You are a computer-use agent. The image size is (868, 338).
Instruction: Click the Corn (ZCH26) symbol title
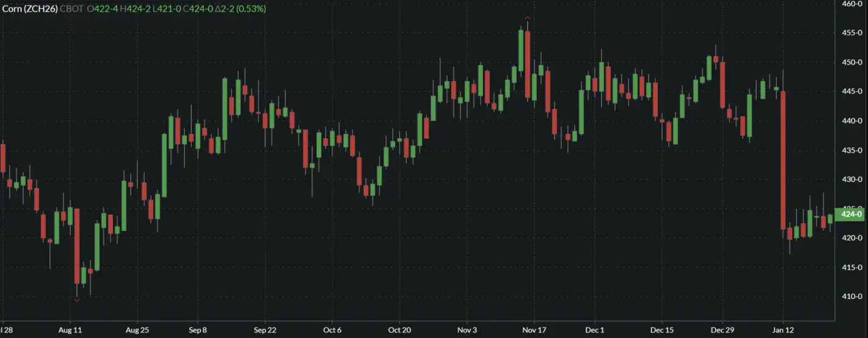29,9
